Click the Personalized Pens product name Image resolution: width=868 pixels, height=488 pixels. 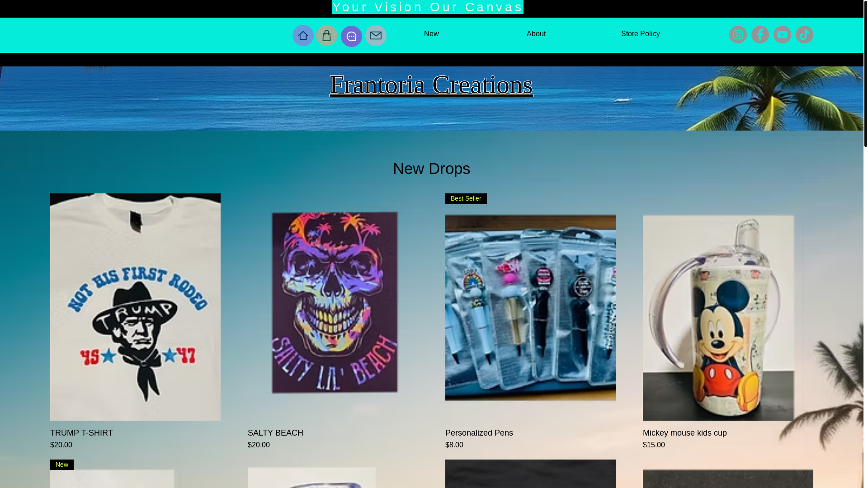tap(479, 433)
